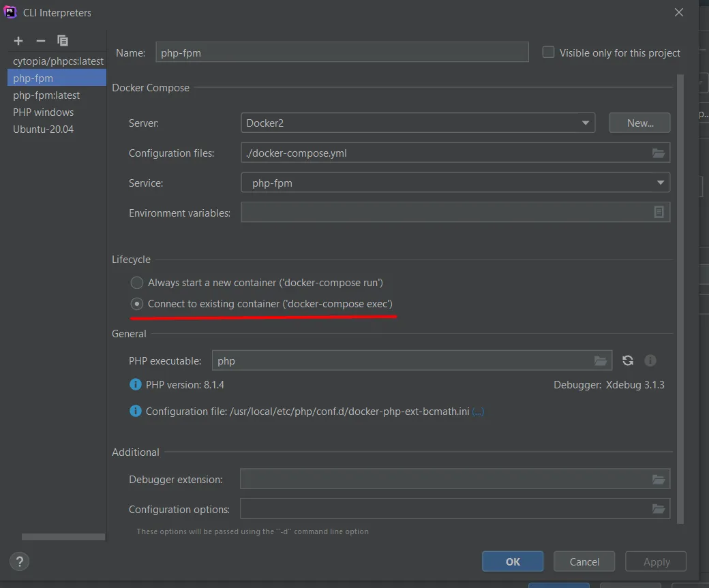Image resolution: width=709 pixels, height=588 pixels.
Task: Click New... Docker server button
Action: (639, 123)
